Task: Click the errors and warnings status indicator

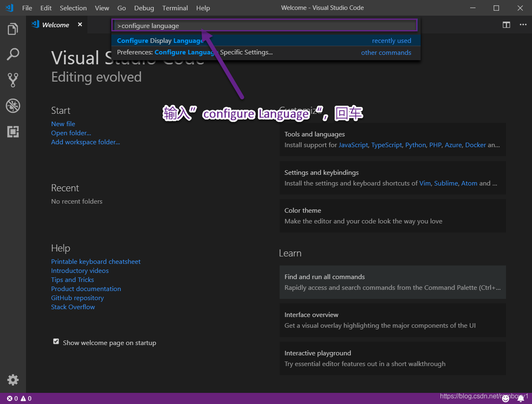Action: coord(19,399)
